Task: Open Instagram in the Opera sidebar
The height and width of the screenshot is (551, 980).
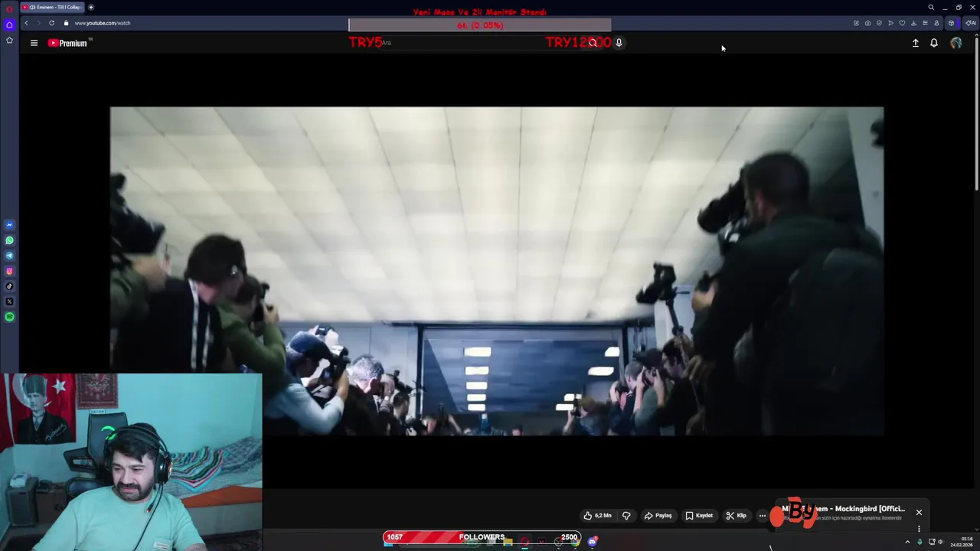Action: [9, 271]
